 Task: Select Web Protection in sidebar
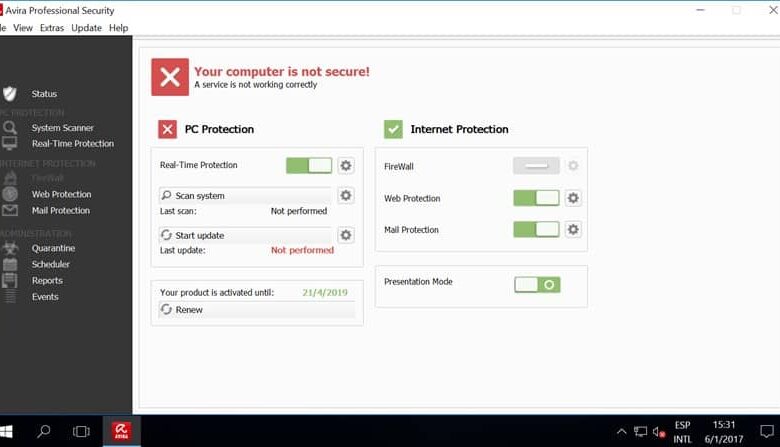[x=61, y=194]
